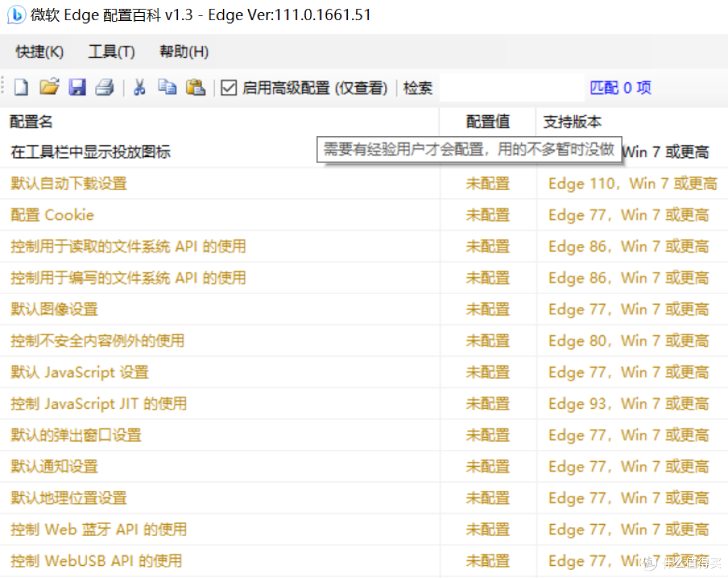Select the 默认 JavaScript 设置 row
The height and width of the screenshot is (578, 728).
click(364, 372)
